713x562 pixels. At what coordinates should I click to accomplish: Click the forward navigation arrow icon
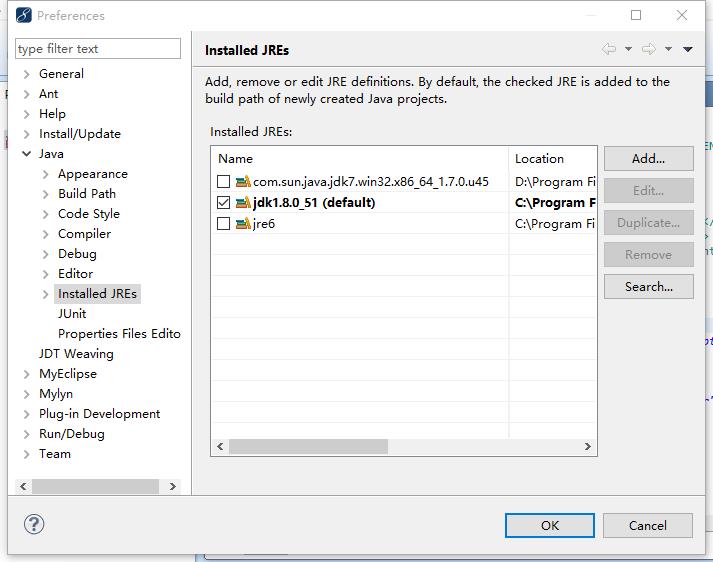click(x=648, y=50)
